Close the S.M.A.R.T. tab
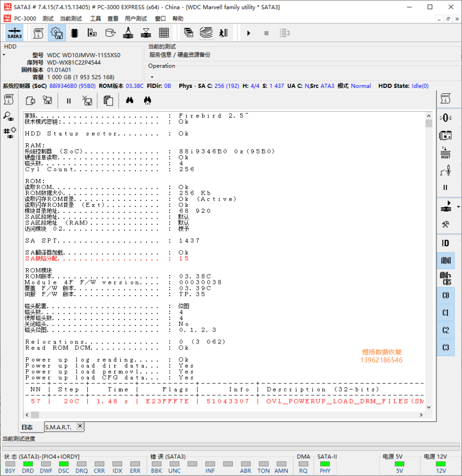This screenshot has width=462, height=476. (80, 426)
